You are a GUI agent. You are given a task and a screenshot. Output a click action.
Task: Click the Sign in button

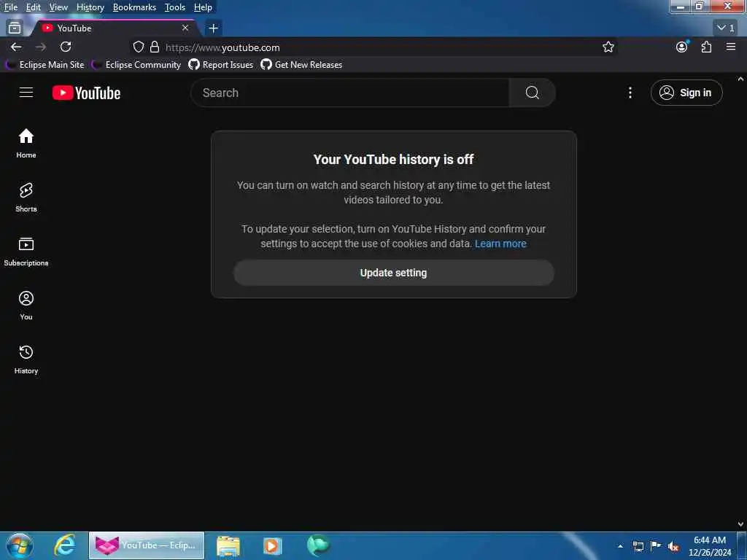(x=686, y=93)
